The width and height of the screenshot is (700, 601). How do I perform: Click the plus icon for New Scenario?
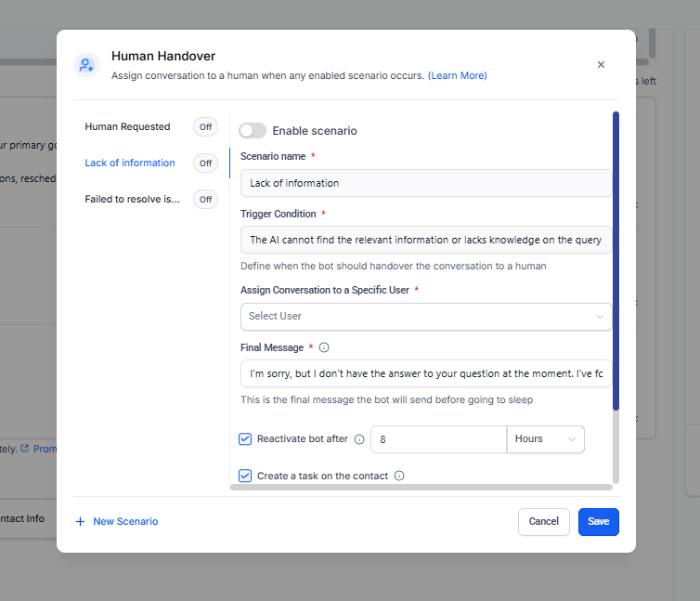click(x=81, y=521)
